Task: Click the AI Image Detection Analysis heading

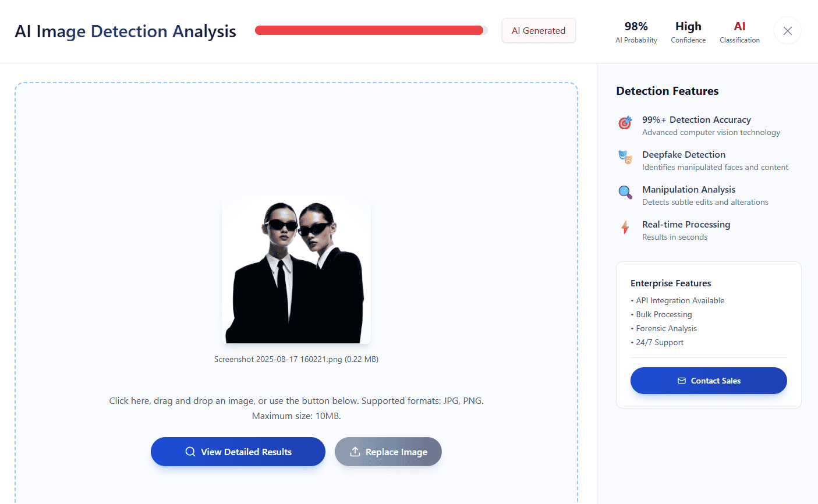Action: [x=126, y=31]
